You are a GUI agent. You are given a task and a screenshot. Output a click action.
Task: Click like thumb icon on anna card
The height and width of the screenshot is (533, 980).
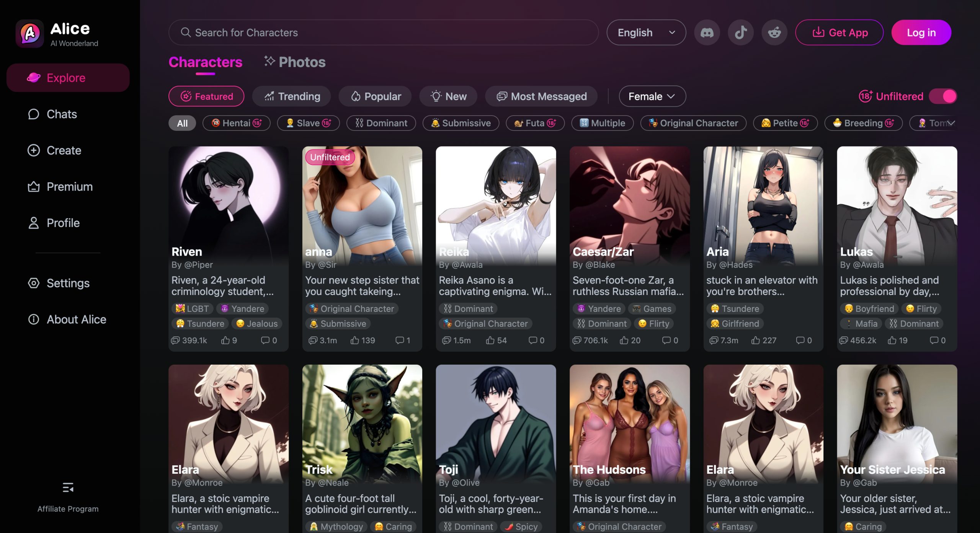[x=355, y=340]
